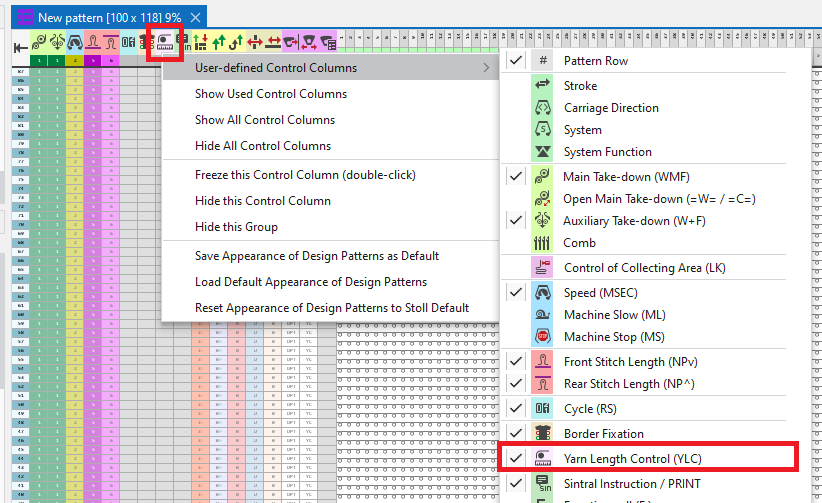
Task: Click the Front Stitch Length column header icon
Action: click(x=93, y=43)
